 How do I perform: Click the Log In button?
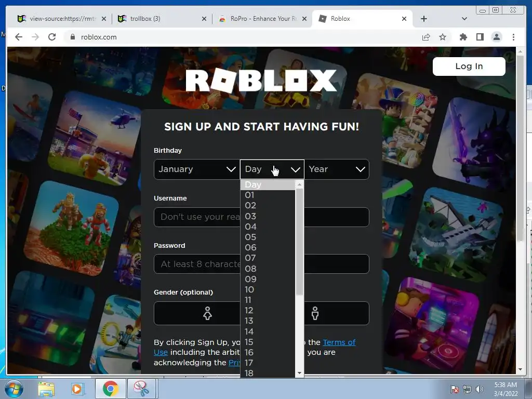[469, 66]
